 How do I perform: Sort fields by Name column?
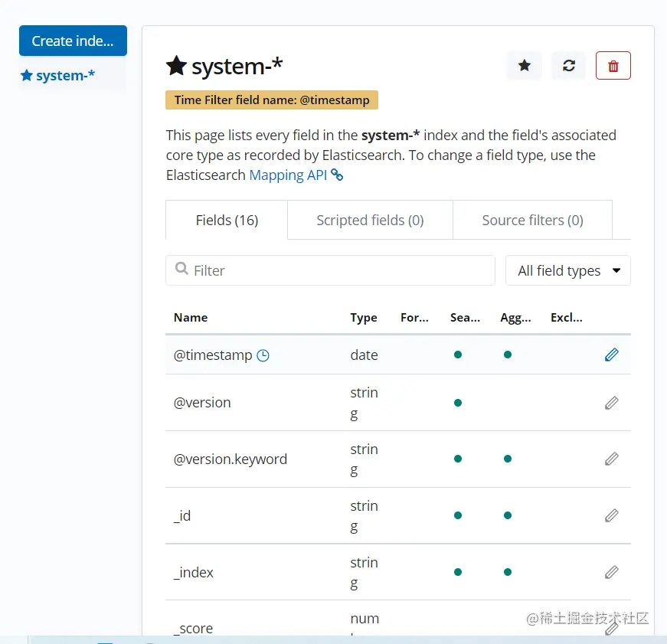pyautogui.click(x=191, y=318)
